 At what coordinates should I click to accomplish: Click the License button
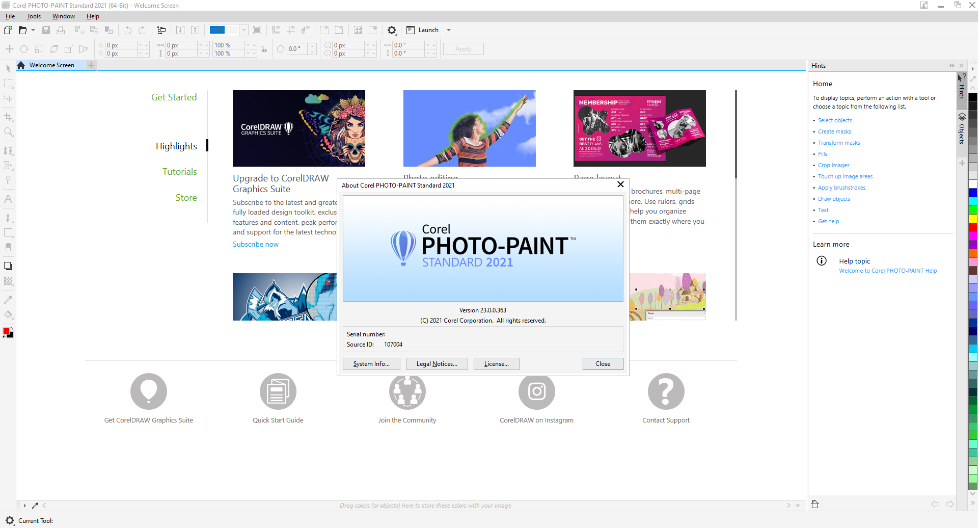[497, 364]
